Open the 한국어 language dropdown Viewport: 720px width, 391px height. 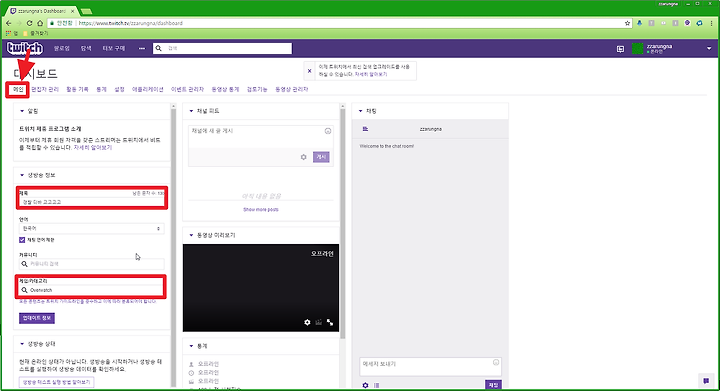tap(91, 228)
